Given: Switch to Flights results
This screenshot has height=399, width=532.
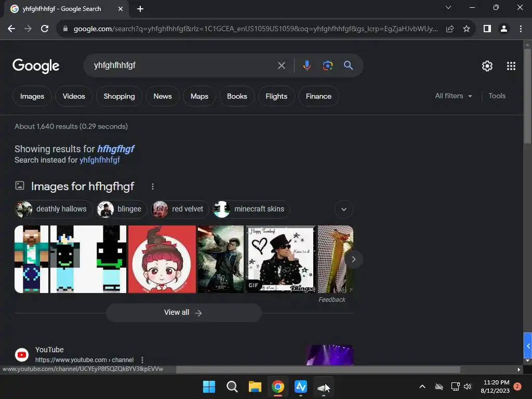Looking at the screenshot, I should pyautogui.click(x=276, y=96).
